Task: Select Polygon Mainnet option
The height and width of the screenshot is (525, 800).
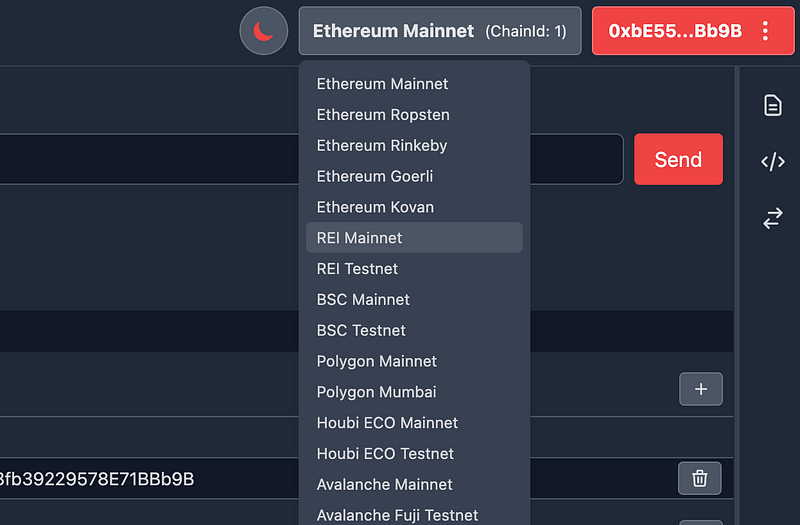Action: 377,361
